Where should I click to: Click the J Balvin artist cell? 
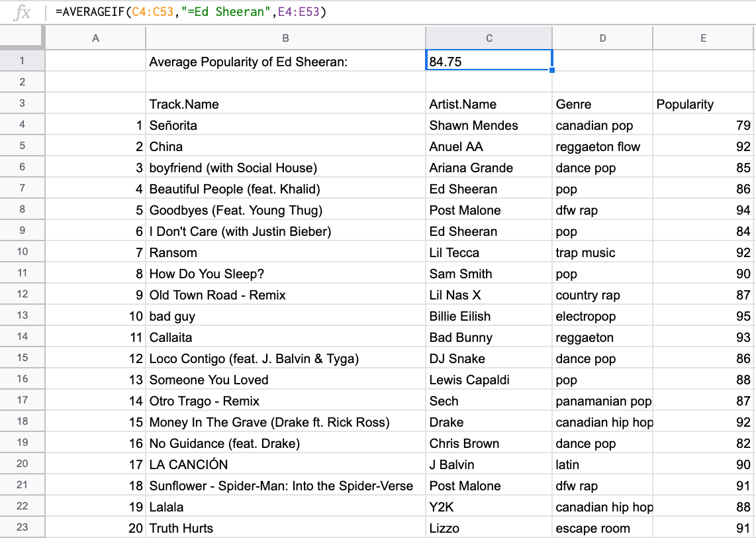489,464
